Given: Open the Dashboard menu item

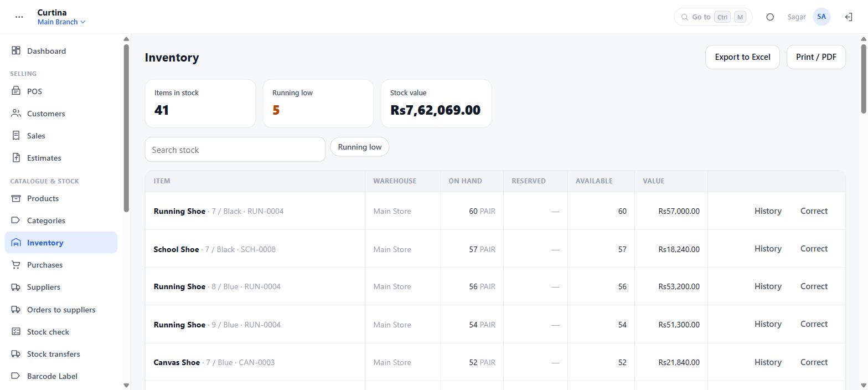Looking at the screenshot, I should pos(61,51).
